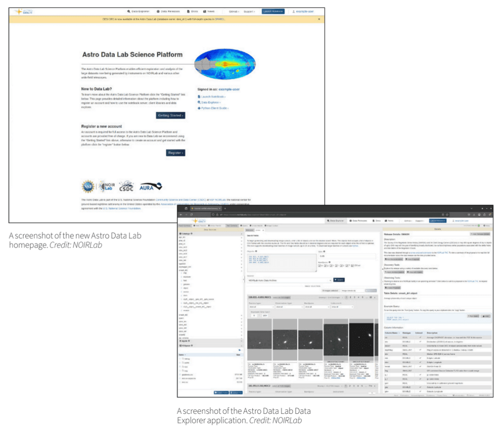
Task: Click the bookmark star in the browser address bar
Action: click(x=447, y=214)
